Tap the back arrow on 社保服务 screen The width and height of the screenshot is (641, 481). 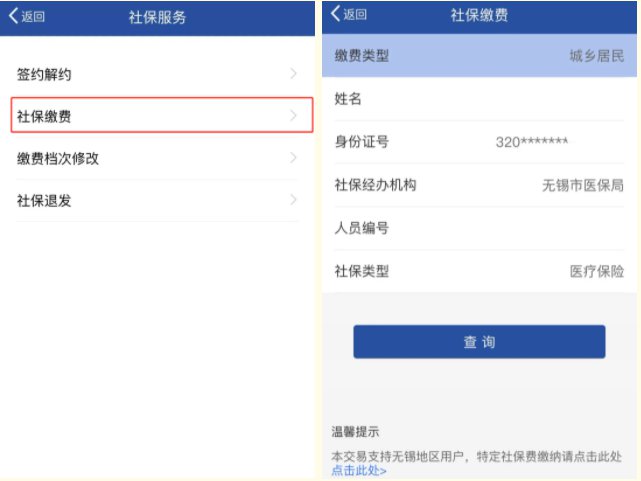[13, 16]
